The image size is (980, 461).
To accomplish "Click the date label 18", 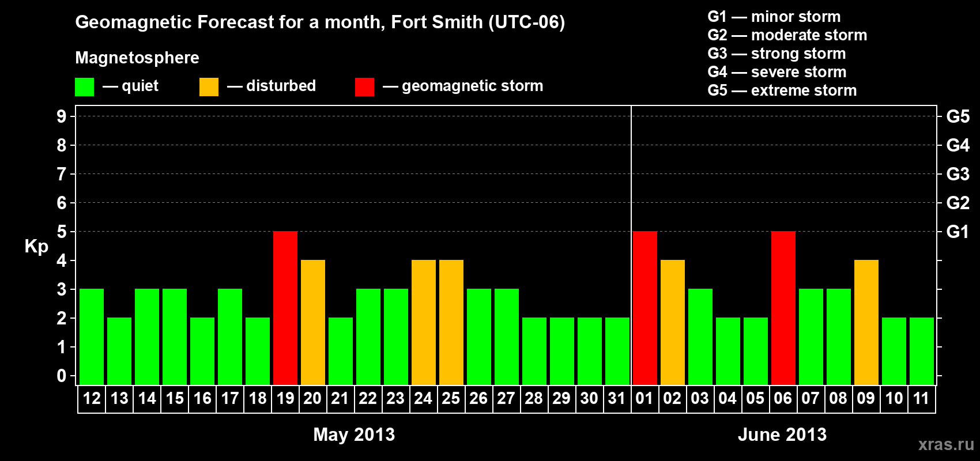I will coord(258,399).
